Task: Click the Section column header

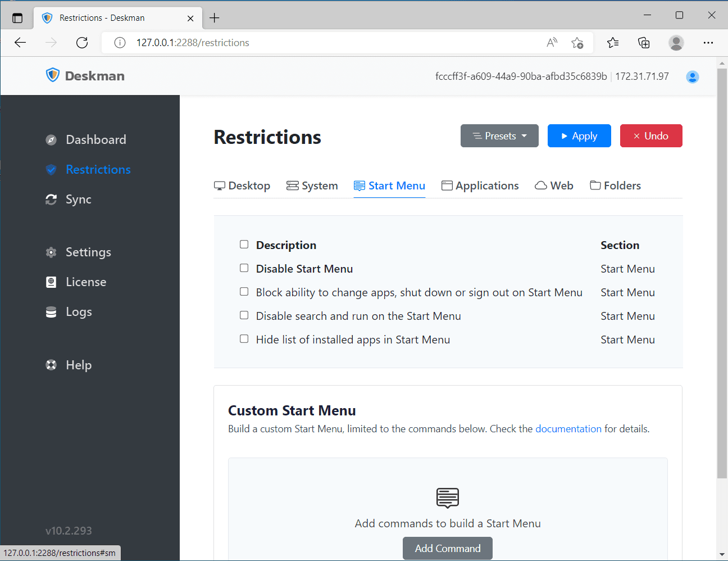Action: (620, 245)
